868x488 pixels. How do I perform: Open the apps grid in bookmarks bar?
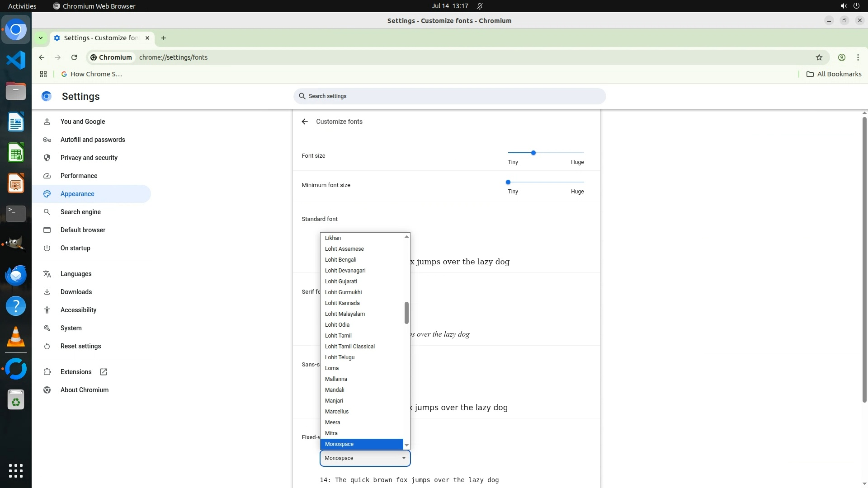43,74
